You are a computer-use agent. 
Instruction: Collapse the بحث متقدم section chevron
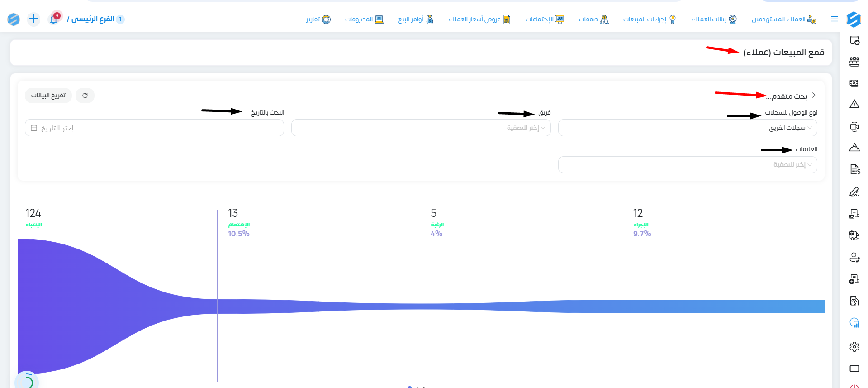[814, 95]
